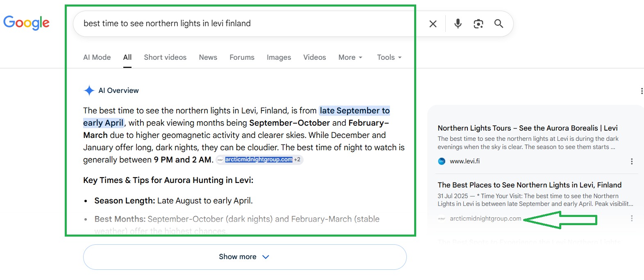Image resolution: width=644 pixels, height=280 pixels.
Task: Click the arcticmidnightgroup.com +2 source chip
Action: coord(260,160)
